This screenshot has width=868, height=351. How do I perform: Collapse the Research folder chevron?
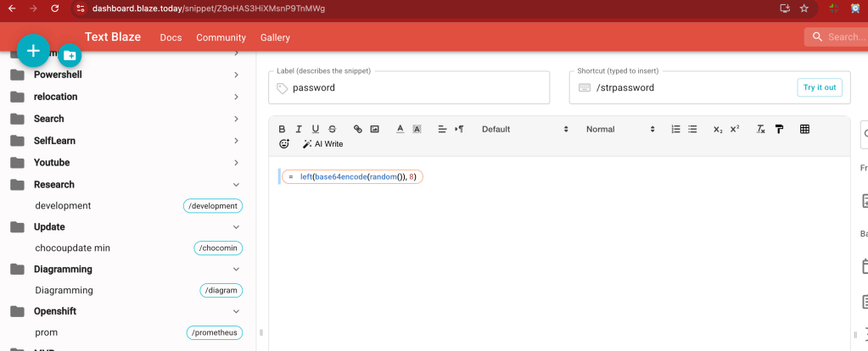237,185
